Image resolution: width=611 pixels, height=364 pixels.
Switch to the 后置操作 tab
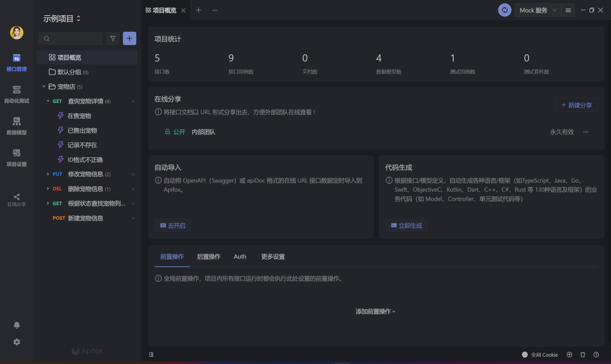point(208,257)
